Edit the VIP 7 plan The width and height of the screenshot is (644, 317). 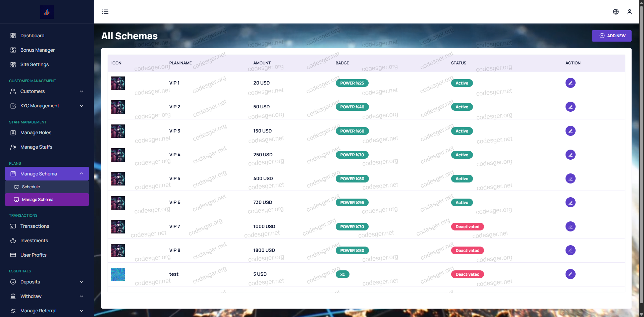[570, 226]
